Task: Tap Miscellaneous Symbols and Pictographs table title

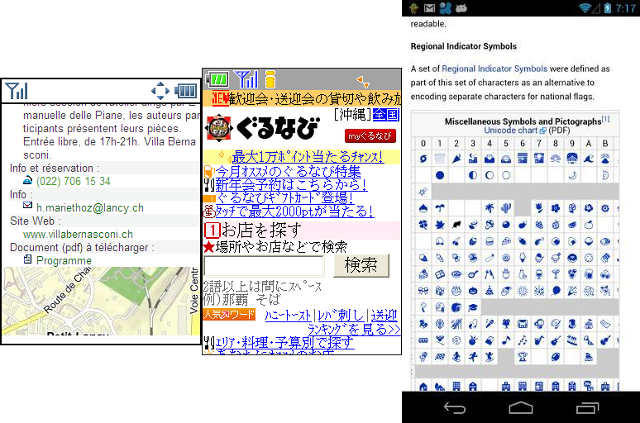Action: [523, 121]
